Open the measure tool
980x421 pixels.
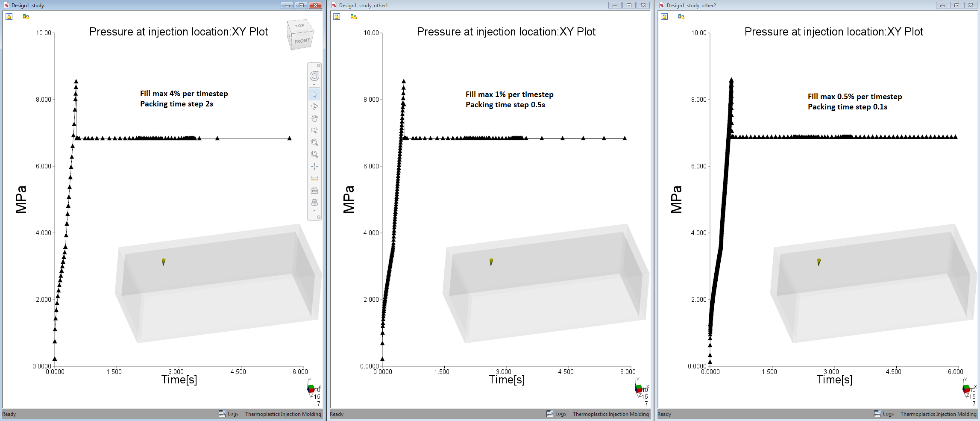(315, 177)
